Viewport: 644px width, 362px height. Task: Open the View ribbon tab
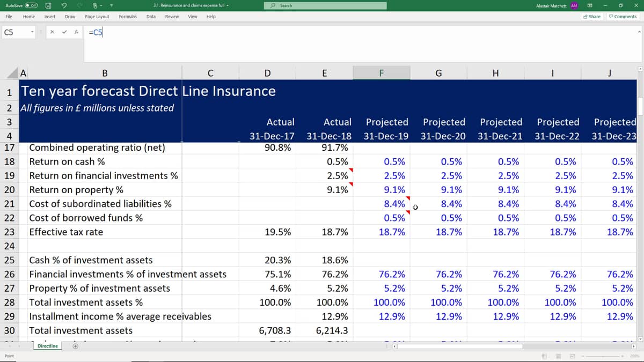193,17
